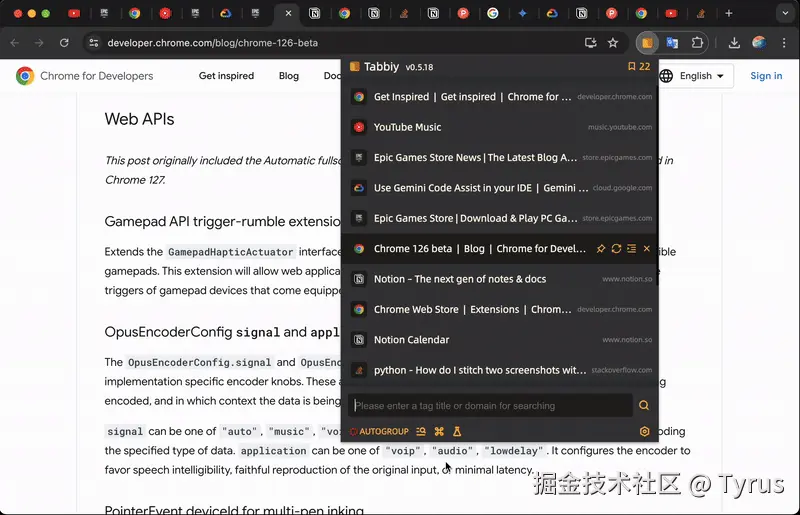Switch to YouTube Music in Tabbiy list
Image resolution: width=800 pixels, height=515 pixels.
[x=500, y=127]
